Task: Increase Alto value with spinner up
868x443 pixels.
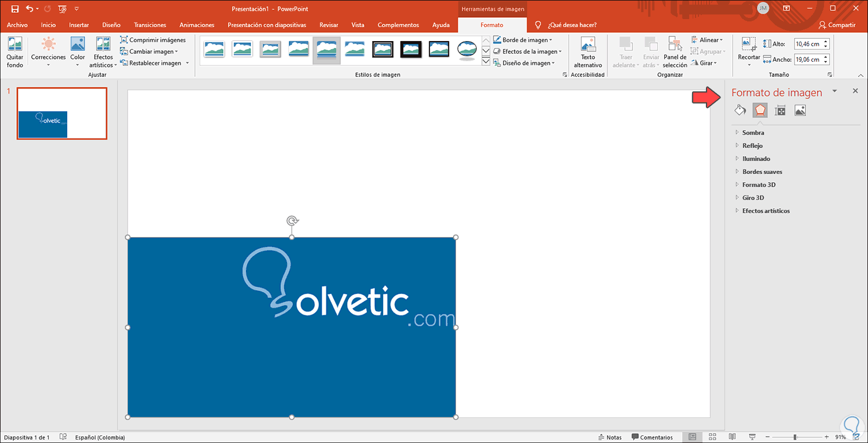Action: tap(826, 42)
